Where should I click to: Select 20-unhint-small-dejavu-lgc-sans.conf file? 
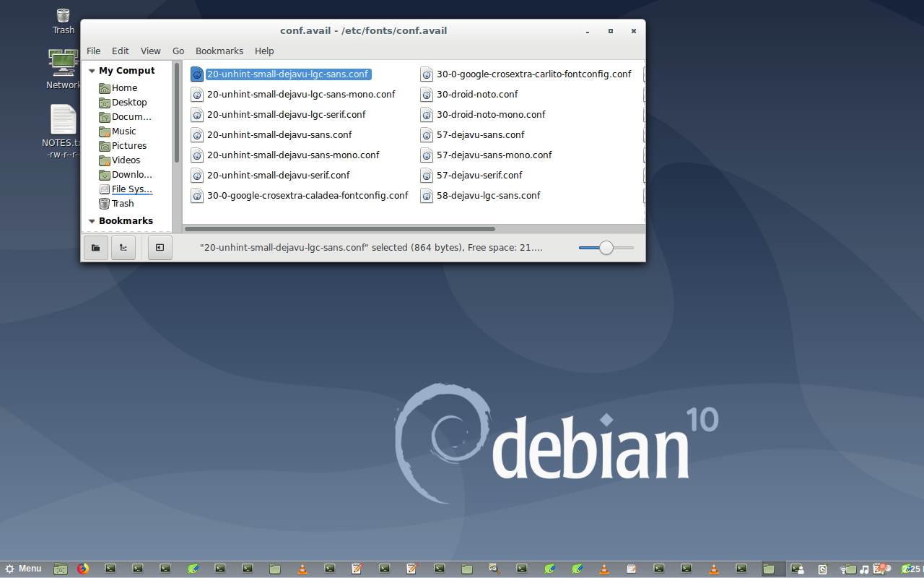(280, 74)
